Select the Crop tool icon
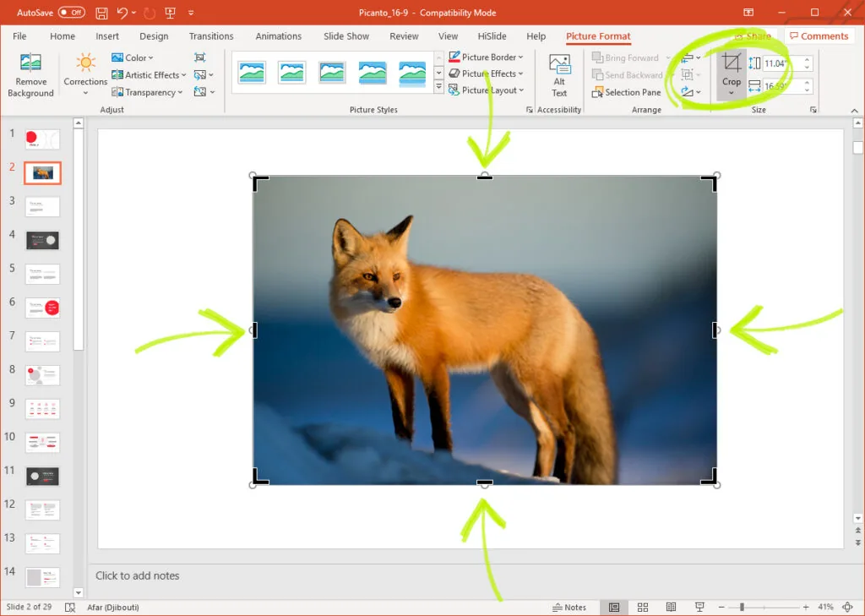 click(x=732, y=63)
